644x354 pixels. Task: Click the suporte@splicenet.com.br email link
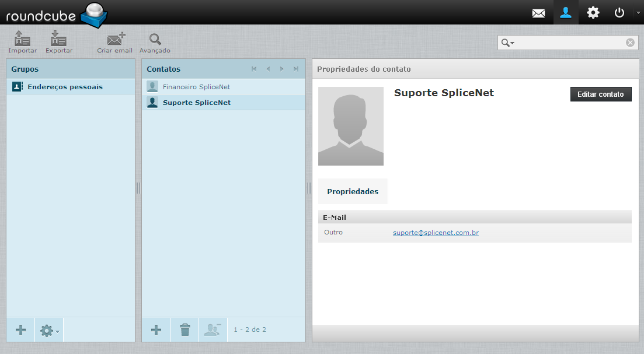pos(436,233)
